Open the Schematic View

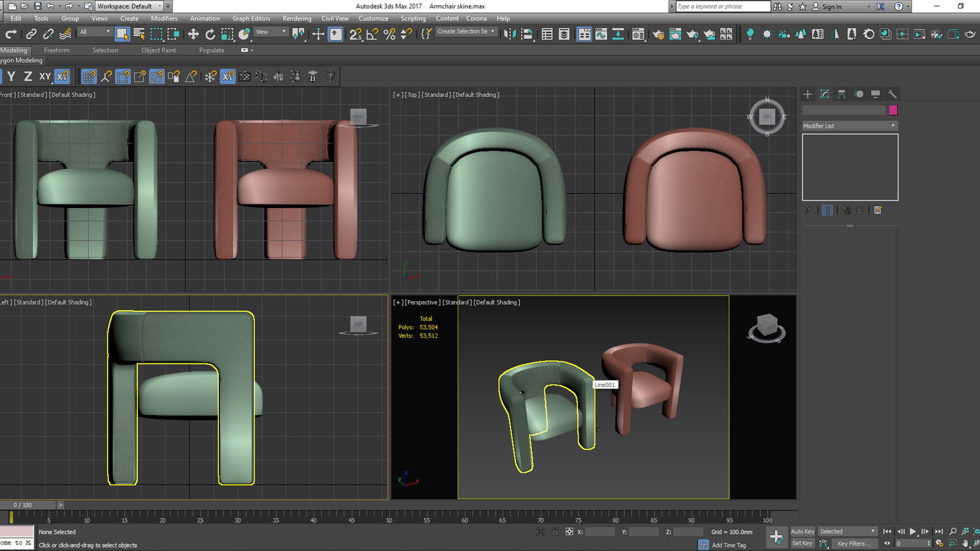point(618,34)
